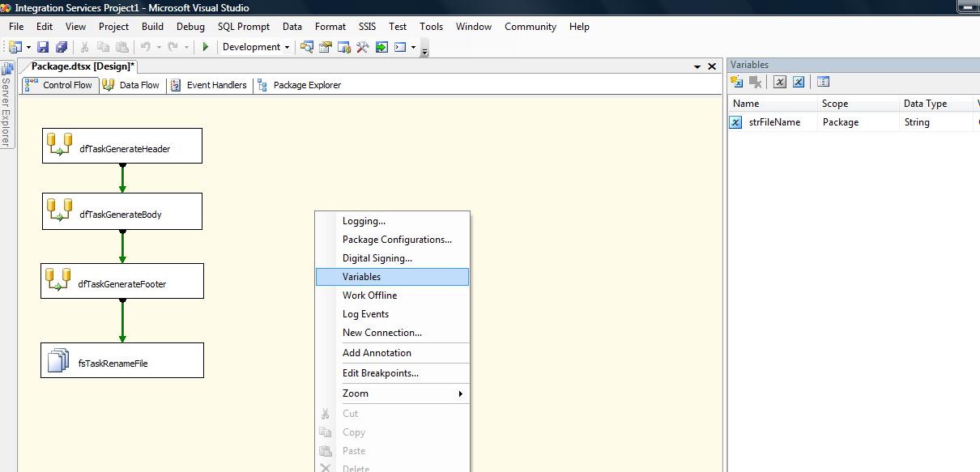Click the Save icon in the toolbar
This screenshot has height=472, width=980.
[43, 48]
